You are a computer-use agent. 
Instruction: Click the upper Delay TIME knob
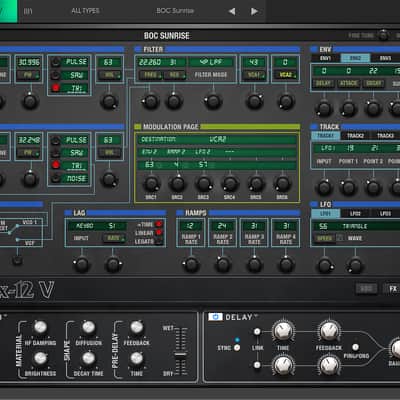click(283, 331)
